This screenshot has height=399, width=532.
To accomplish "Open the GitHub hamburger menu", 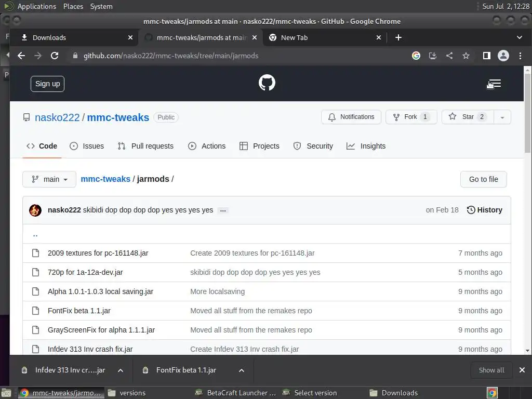I will 495,84.
